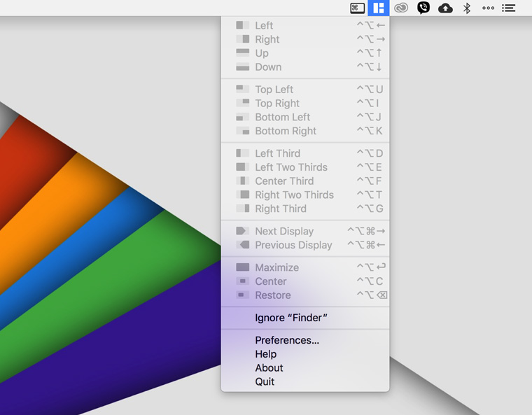Open the Viber menu bar icon

click(x=423, y=8)
